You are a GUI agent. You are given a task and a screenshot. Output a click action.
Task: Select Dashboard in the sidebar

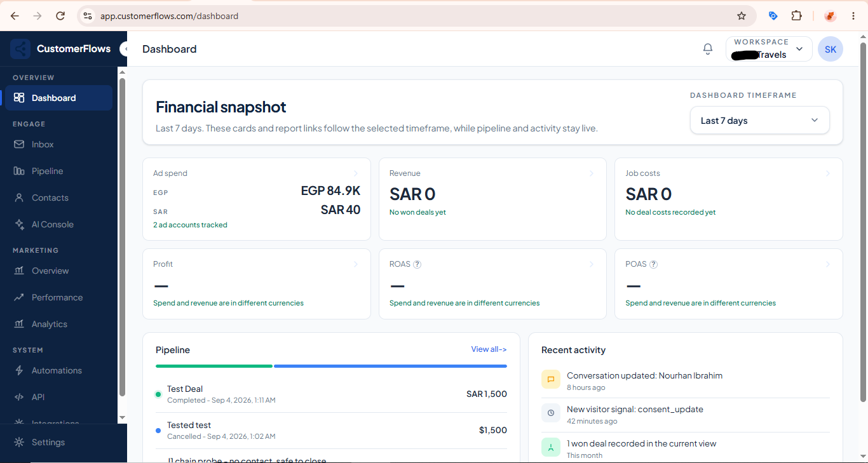point(58,98)
